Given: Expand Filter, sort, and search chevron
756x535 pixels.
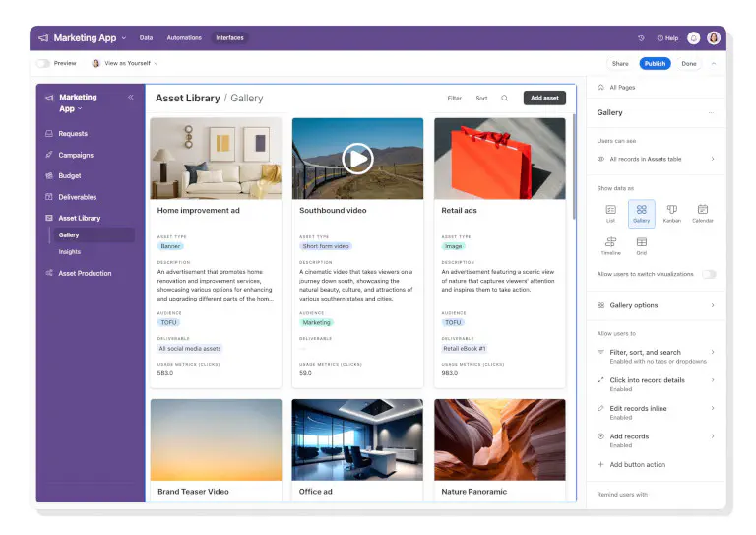Looking at the screenshot, I should coord(713,352).
